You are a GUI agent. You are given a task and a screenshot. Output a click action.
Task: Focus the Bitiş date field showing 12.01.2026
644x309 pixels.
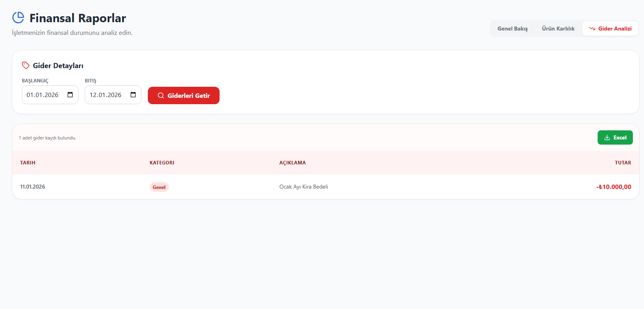pos(106,95)
